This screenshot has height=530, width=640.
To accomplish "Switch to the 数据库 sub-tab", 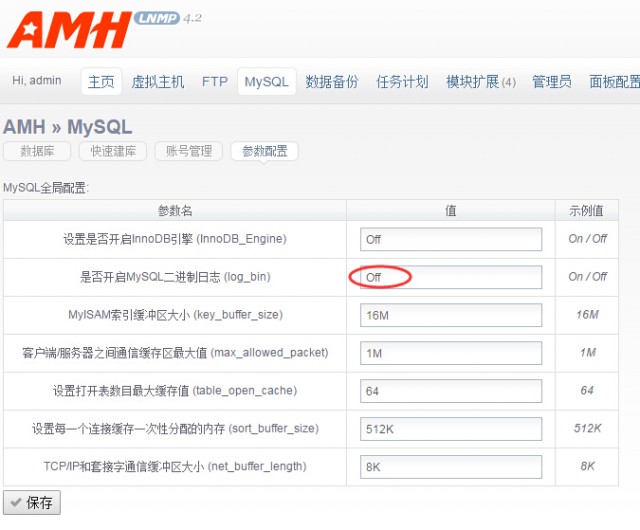I will tap(37, 151).
